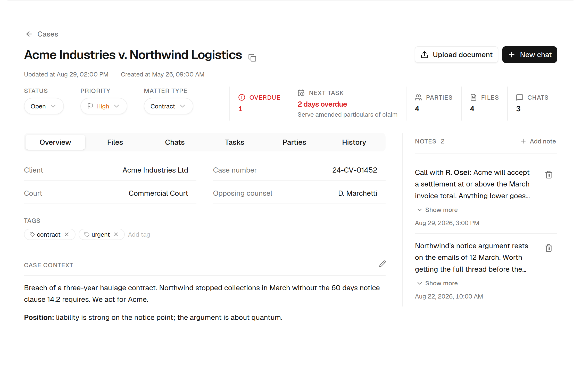The width and height of the screenshot is (582, 392).
Task: Click opposing counsel name D. Marchetti
Action: 357,193
